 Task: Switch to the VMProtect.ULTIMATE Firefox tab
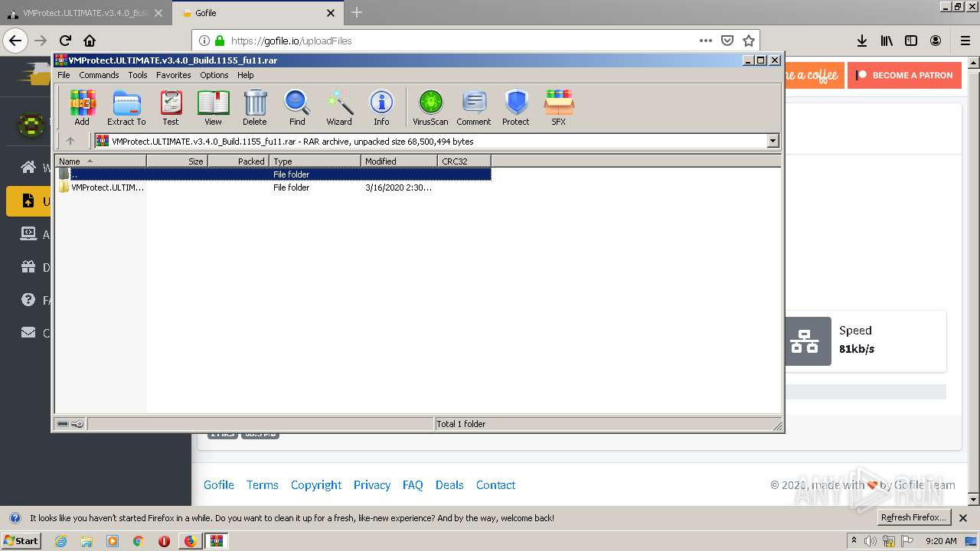point(84,13)
